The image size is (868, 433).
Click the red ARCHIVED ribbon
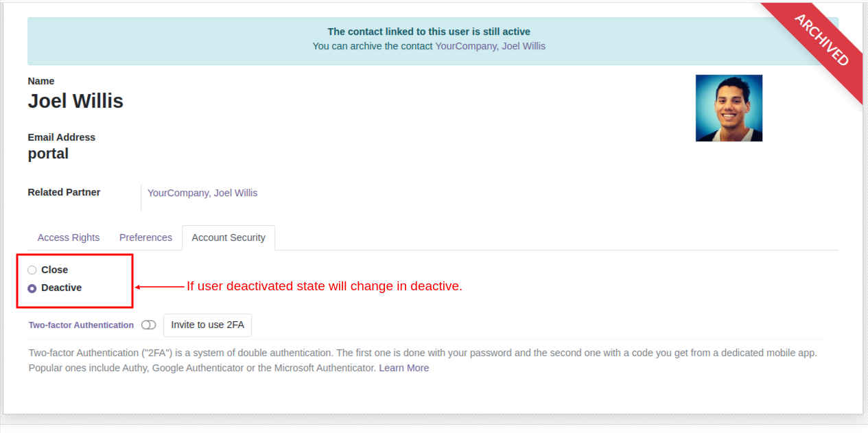coord(821,40)
